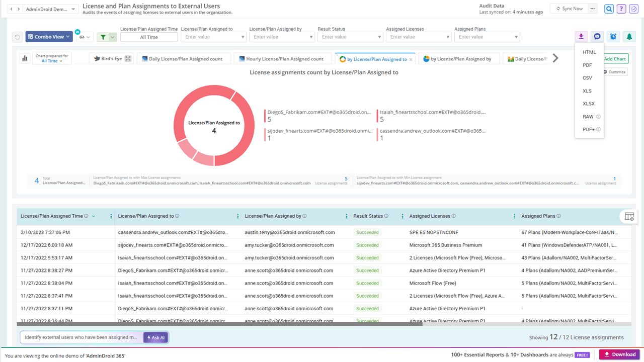Toggle the green filter funnel button

[x=103, y=37]
